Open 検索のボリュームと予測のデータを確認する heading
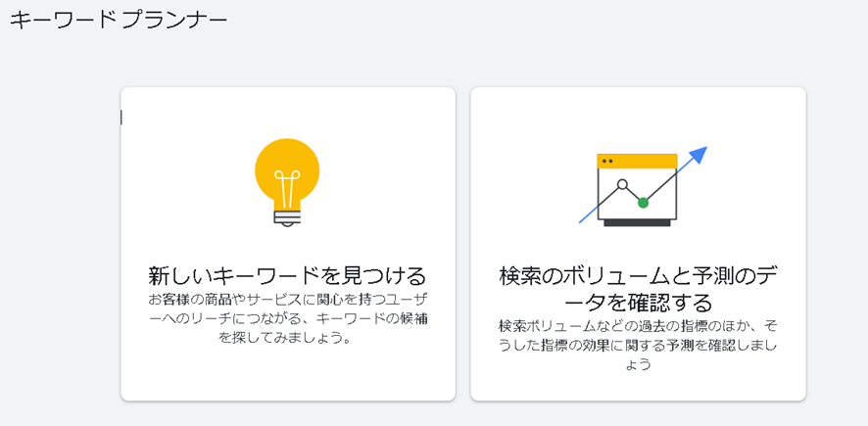Viewport: 868px width, 426px height. point(639,289)
